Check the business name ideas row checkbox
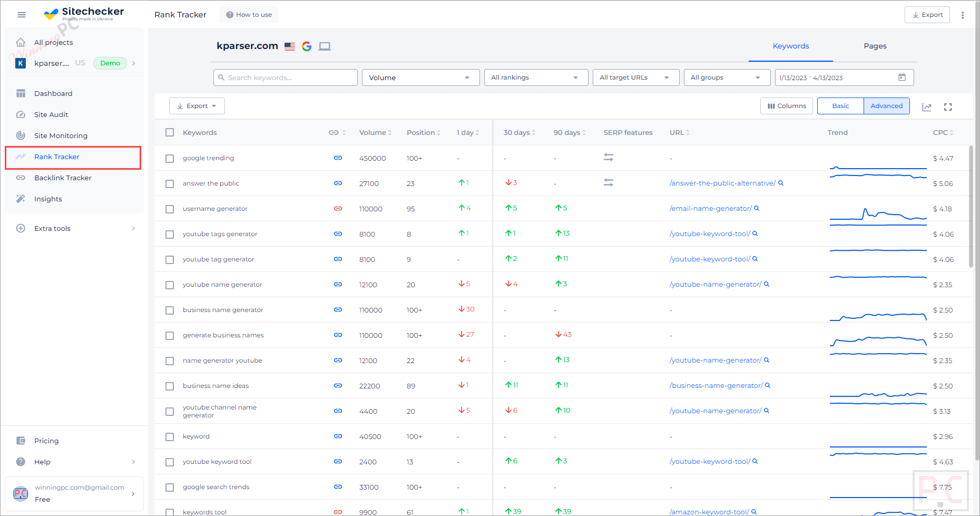Screen dimensions: 980x516 pos(170,386)
